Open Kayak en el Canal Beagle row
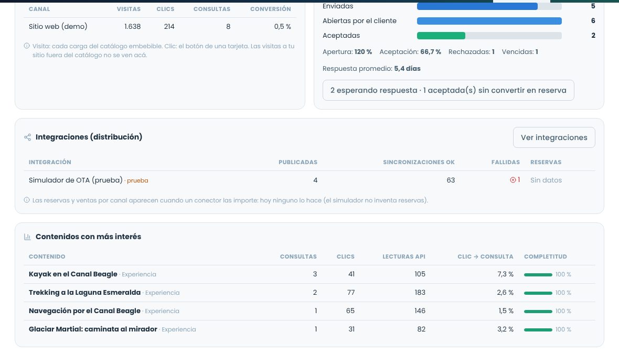The width and height of the screenshot is (619, 364). click(x=309, y=274)
